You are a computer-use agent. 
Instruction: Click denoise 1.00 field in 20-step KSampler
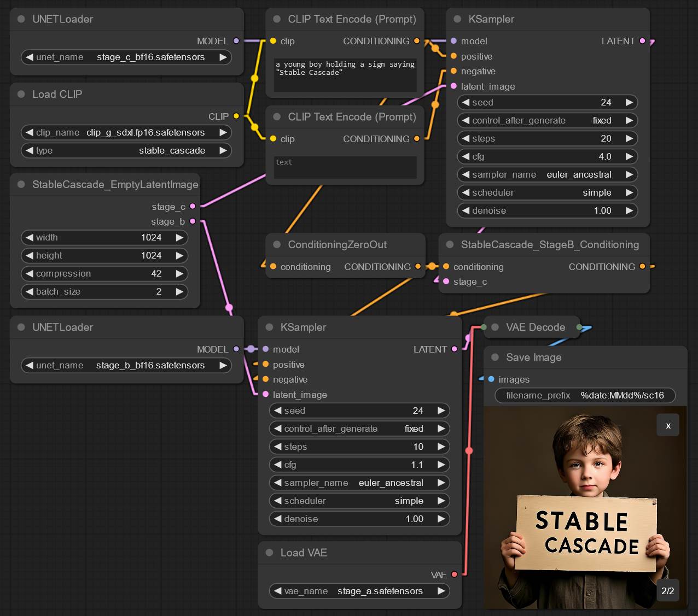[548, 210]
